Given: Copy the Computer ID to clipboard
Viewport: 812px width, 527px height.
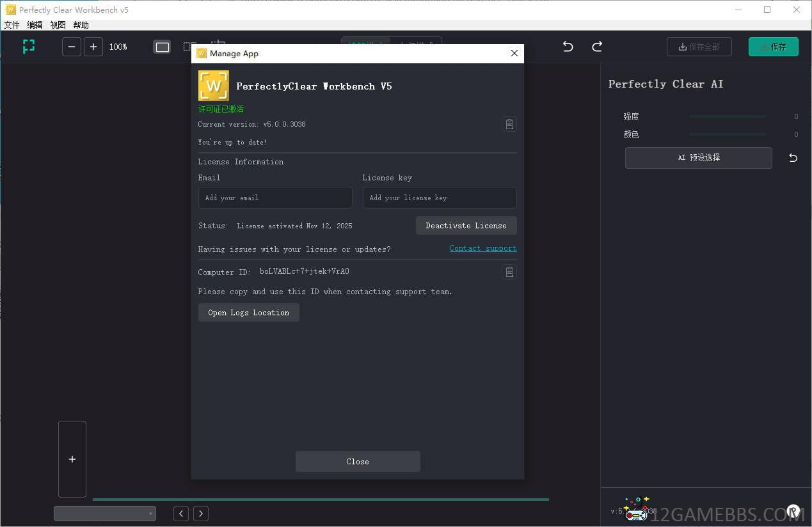Looking at the screenshot, I should point(509,272).
